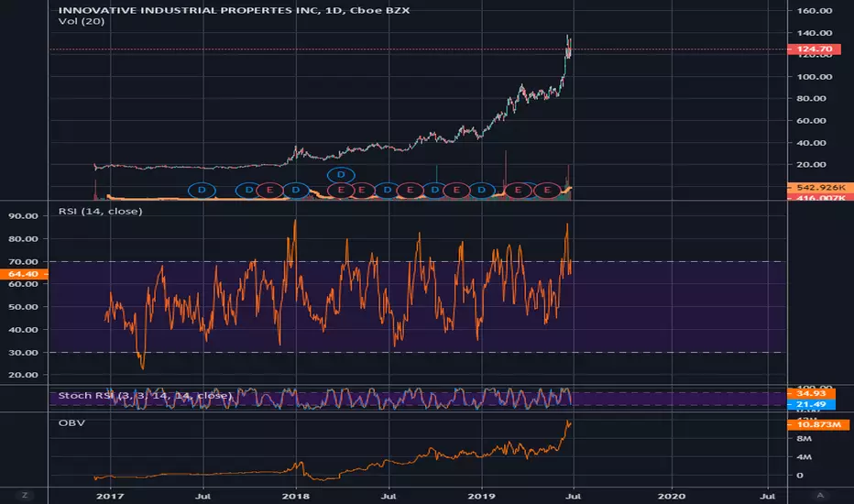854x504 pixels.
Task: Click the 21.49 Stoch RSI value label
Action: tap(811, 404)
